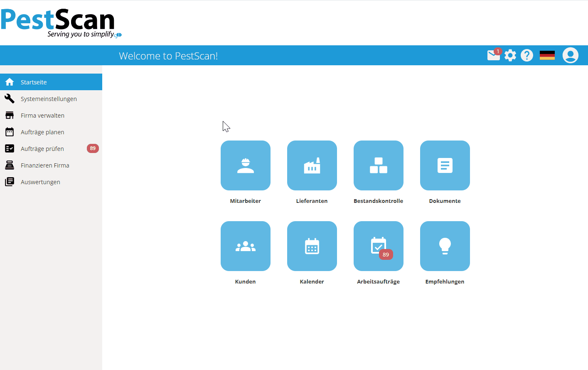The width and height of the screenshot is (588, 370).
Task: Open the Lieferanten factory tile
Action: pyautogui.click(x=312, y=165)
